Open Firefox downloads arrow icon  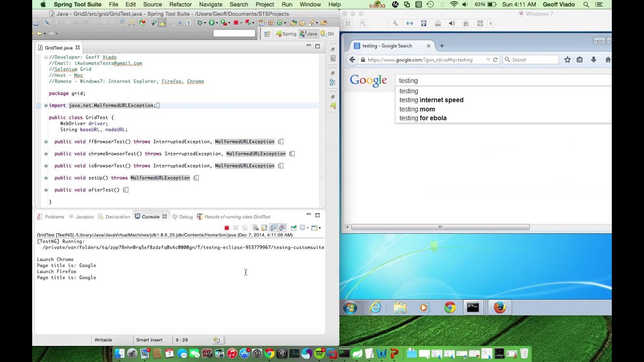point(594,59)
